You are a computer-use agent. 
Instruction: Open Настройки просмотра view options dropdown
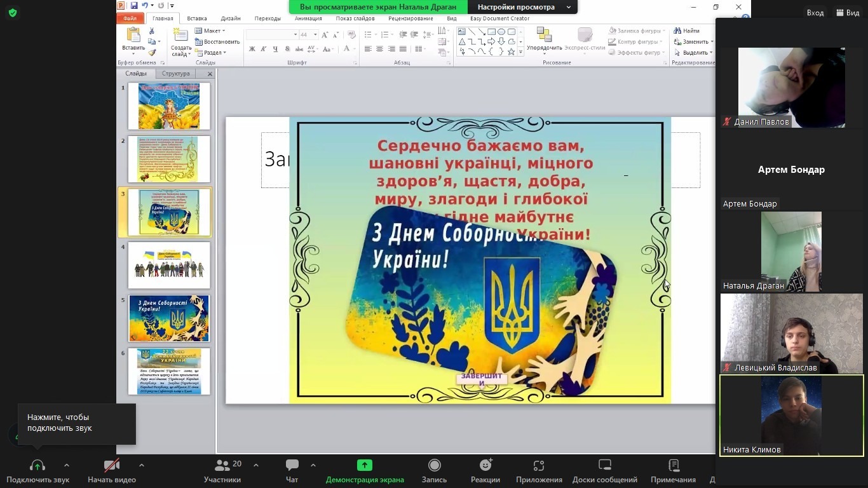(523, 7)
